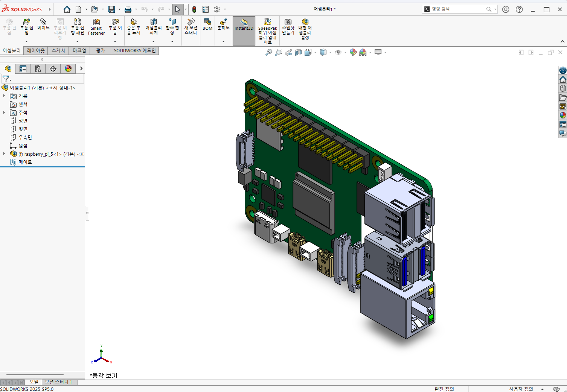Open the 참조 형상 dropdown arrow
This screenshot has width=567, height=392.
click(x=172, y=41)
